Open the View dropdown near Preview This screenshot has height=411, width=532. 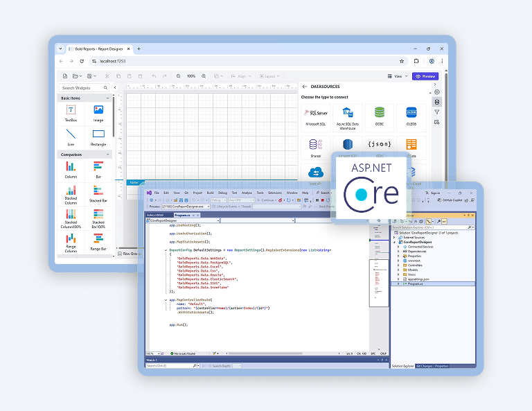tap(398, 76)
